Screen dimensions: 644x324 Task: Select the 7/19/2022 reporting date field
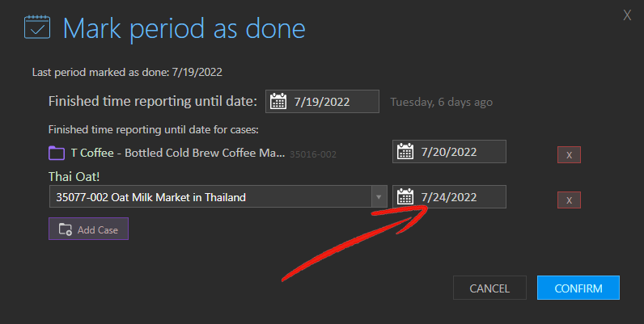pos(322,101)
